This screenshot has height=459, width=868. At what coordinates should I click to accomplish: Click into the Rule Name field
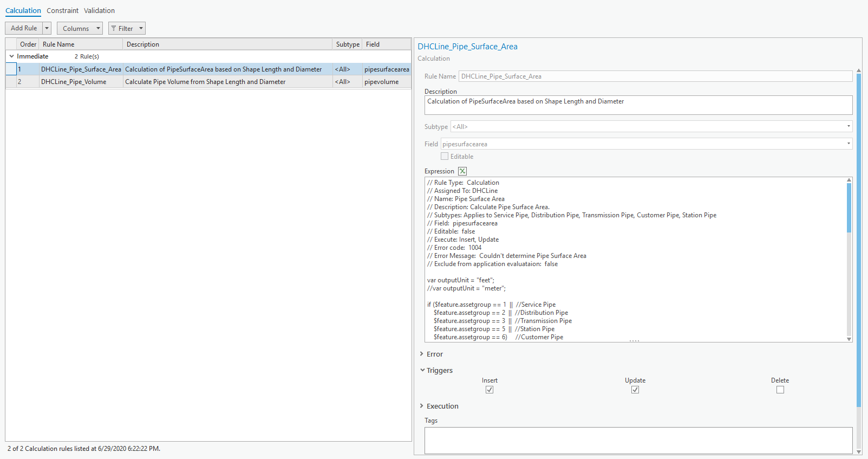[x=655, y=76]
